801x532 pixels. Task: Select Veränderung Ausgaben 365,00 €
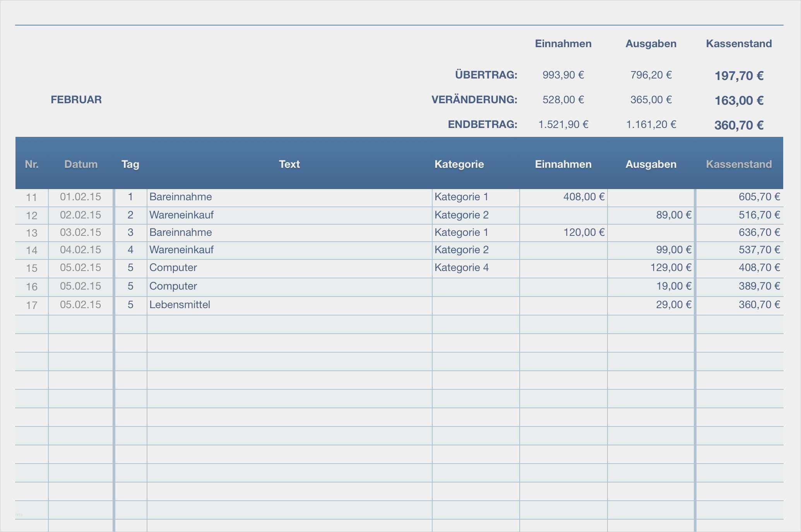point(651,100)
